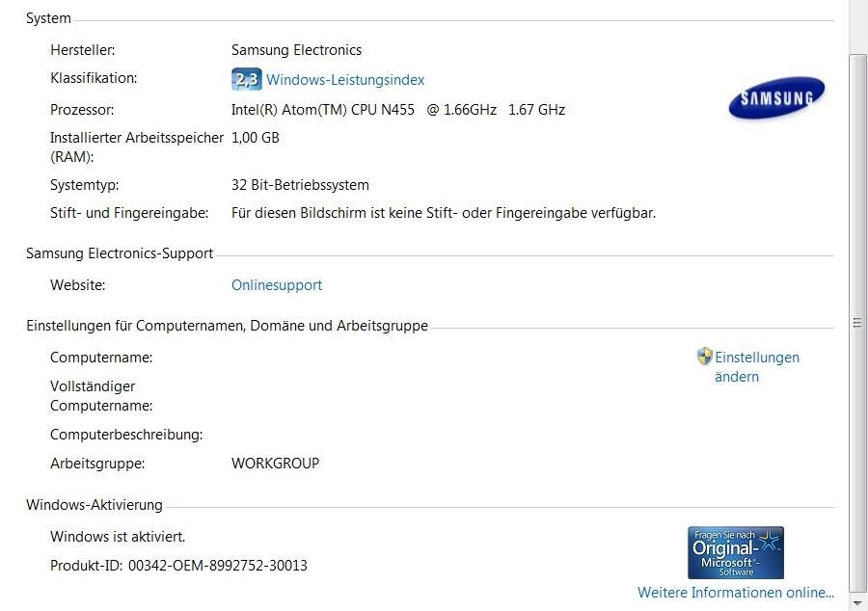Click the vertical scrollbar thumb
This screenshot has height=611, width=868.
pyautogui.click(x=857, y=322)
